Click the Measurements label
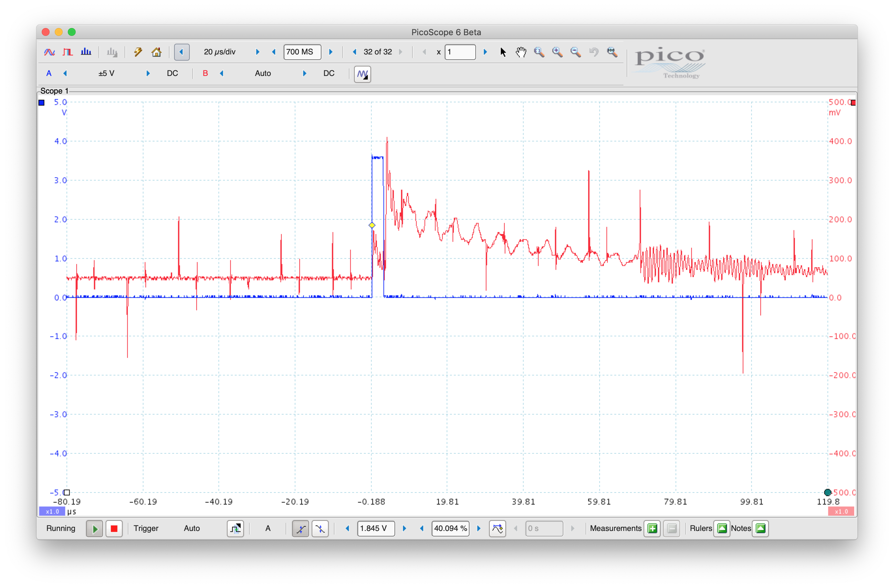Viewport: 894px width, 588px height. pyautogui.click(x=616, y=529)
